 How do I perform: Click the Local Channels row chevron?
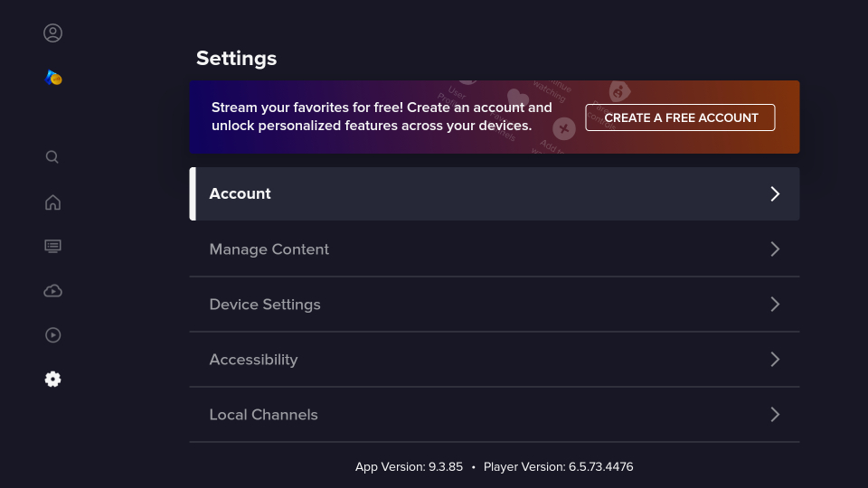click(x=774, y=415)
